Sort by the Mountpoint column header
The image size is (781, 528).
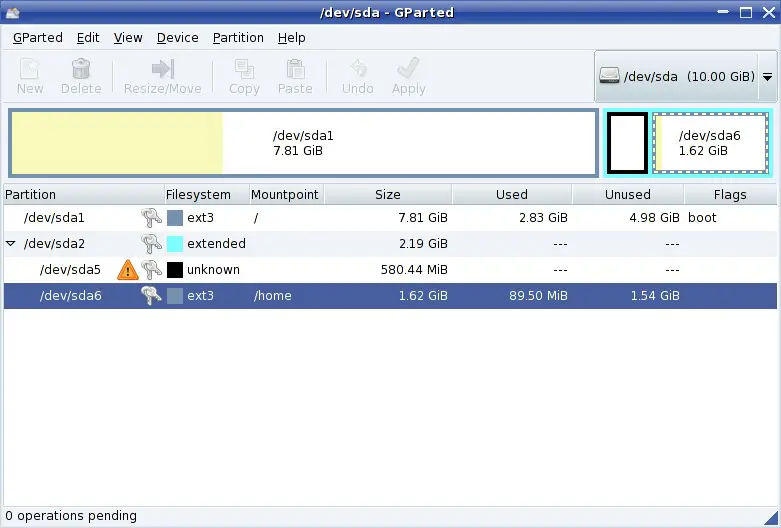tap(287, 194)
